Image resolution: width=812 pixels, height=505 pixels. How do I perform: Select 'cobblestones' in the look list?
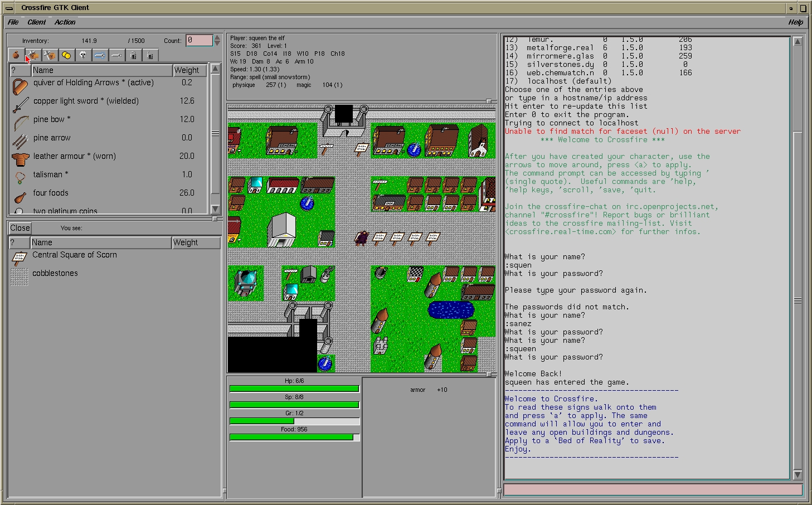[55, 273]
